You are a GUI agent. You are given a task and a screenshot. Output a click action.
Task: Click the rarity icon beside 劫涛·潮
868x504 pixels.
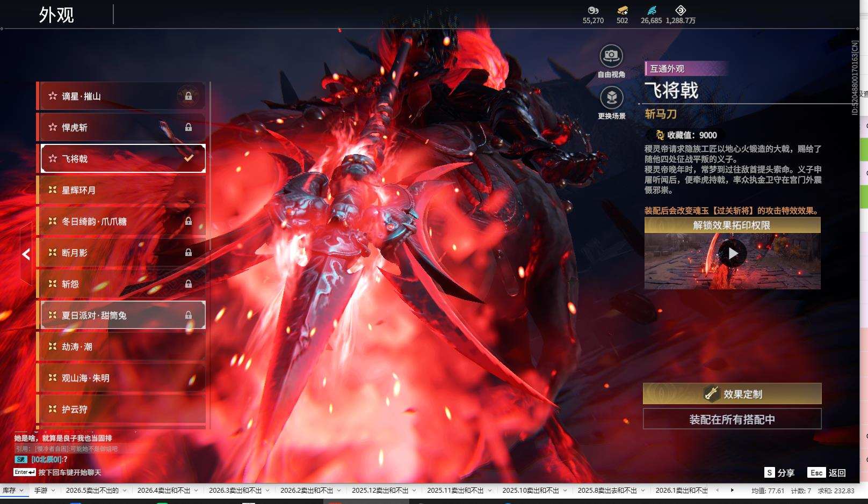[x=53, y=347]
